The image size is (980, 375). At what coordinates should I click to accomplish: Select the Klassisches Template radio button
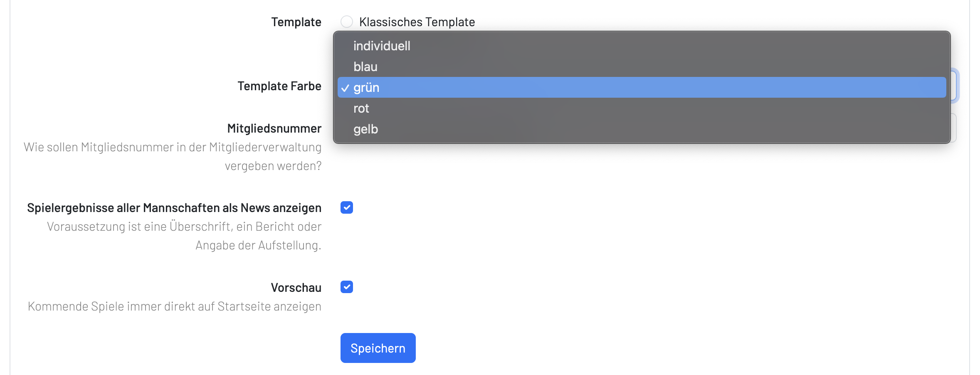pyautogui.click(x=347, y=22)
